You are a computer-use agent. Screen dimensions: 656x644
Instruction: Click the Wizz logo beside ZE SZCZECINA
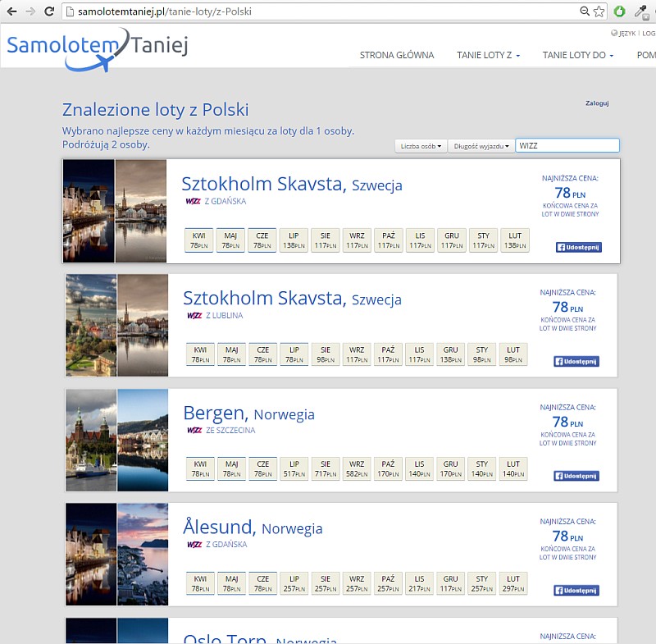194,430
